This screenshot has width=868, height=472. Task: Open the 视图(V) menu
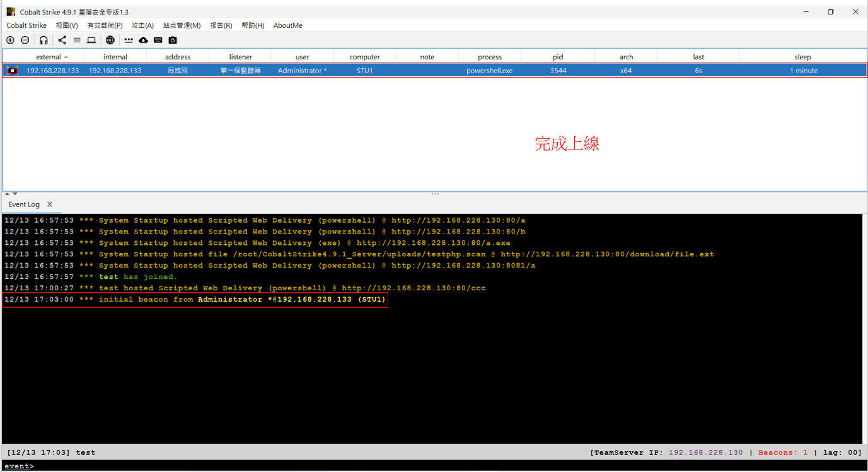pos(67,25)
